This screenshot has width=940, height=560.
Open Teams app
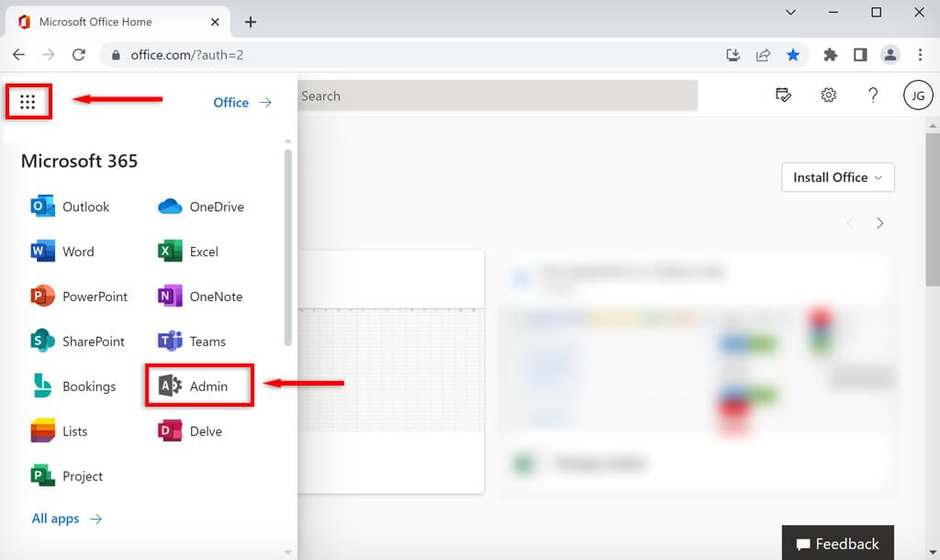coord(192,342)
